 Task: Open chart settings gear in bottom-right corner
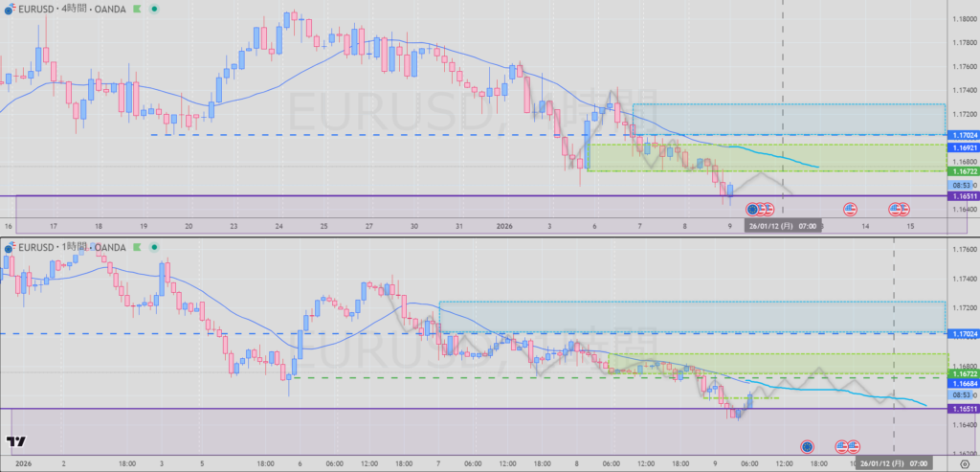coord(964,463)
